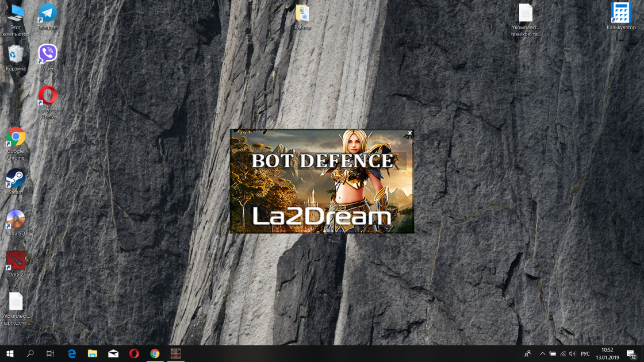Select the Viber desktop icon
The width and height of the screenshot is (644, 362).
48,55
